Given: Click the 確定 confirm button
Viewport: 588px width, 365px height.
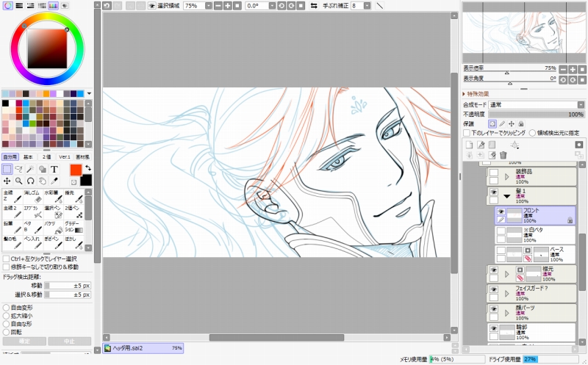Looking at the screenshot, I should [24, 341].
